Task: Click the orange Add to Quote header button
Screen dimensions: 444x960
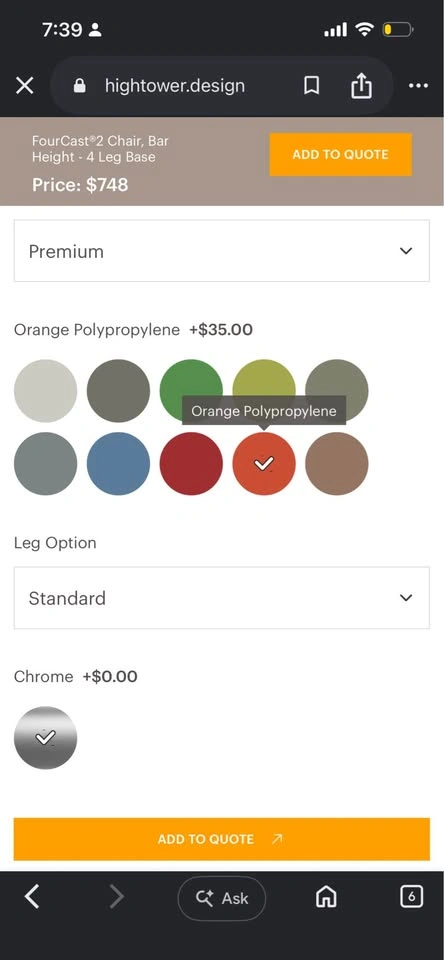Action: click(341, 154)
